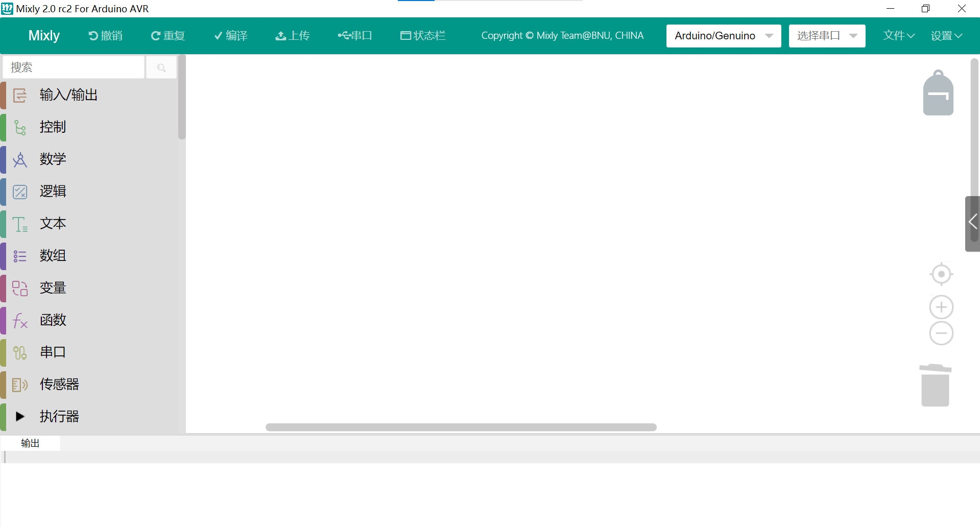980x527 pixels.
Task: Open the 文件 menu
Action: click(898, 36)
